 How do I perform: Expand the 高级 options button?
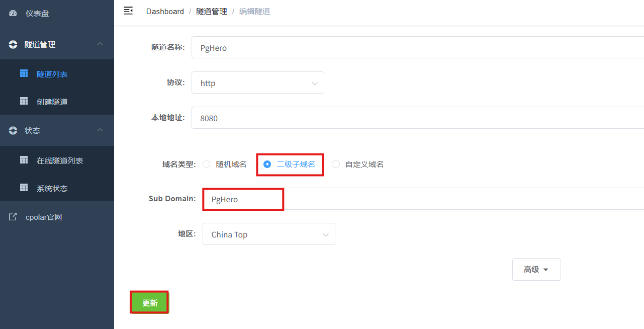(536, 269)
